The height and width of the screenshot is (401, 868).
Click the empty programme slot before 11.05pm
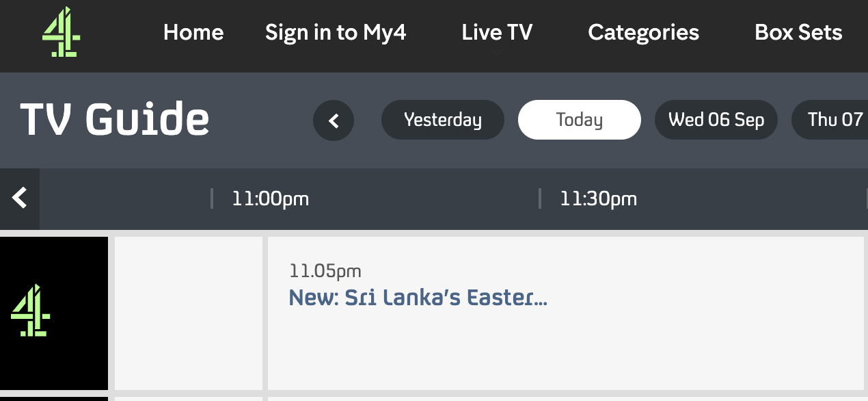click(189, 313)
